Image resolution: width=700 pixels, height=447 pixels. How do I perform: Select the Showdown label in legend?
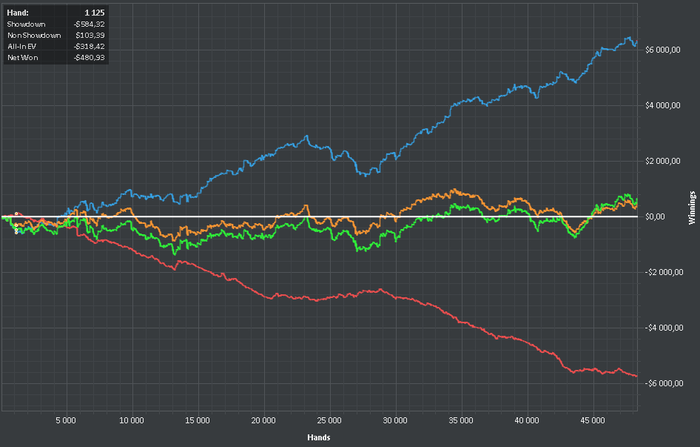26,24
